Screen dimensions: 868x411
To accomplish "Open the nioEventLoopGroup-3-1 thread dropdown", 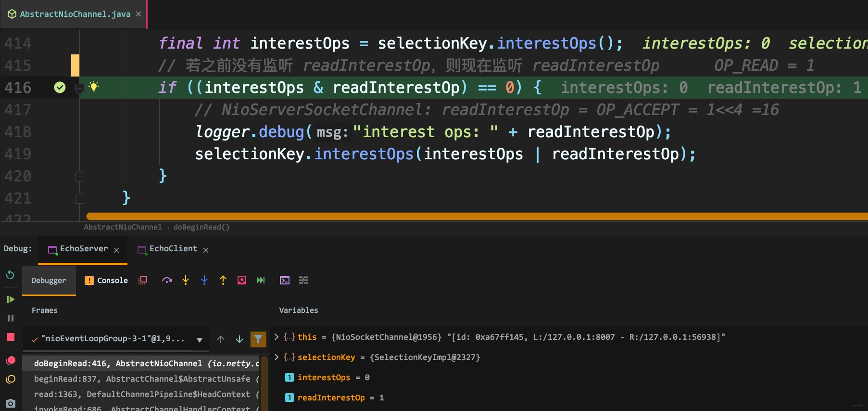I will (200, 340).
